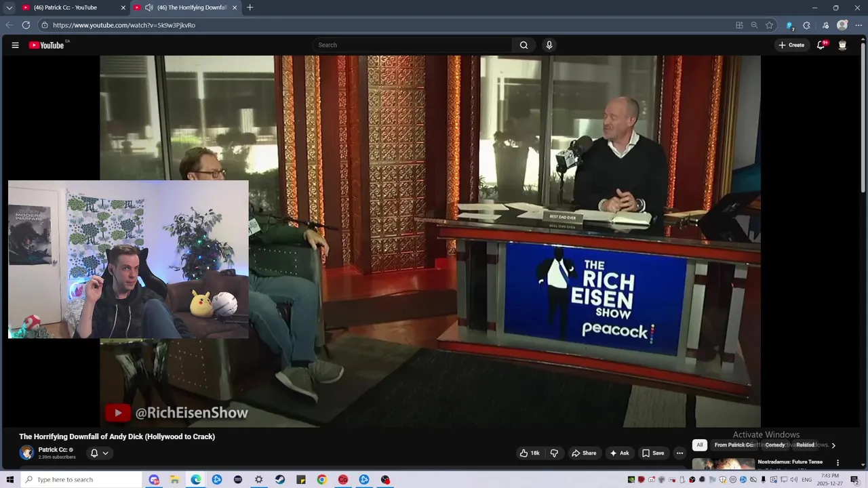
Task: Click the Windows Start button
Action: [10, 480]
